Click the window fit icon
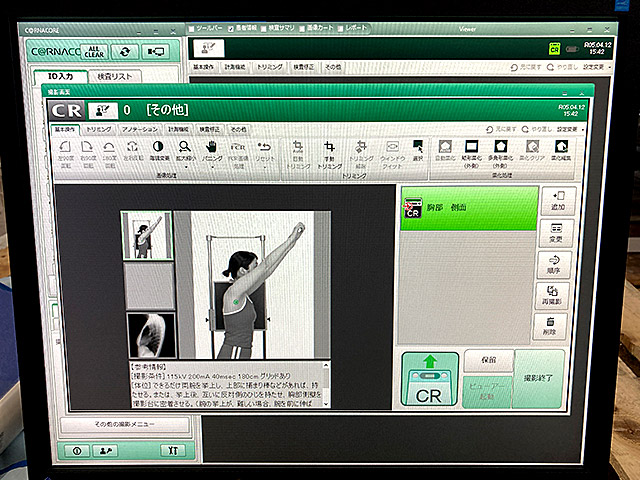640x480 pixels. 392,147
